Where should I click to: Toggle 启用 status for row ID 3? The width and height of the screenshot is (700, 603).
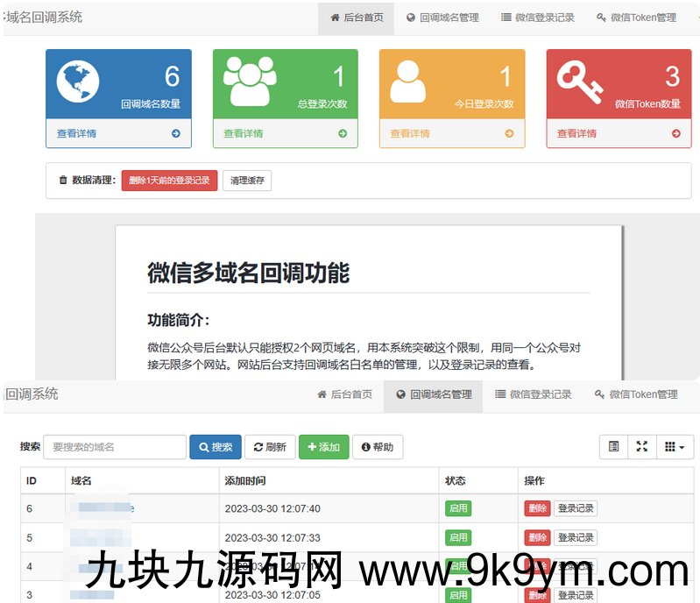pos(458,595)
